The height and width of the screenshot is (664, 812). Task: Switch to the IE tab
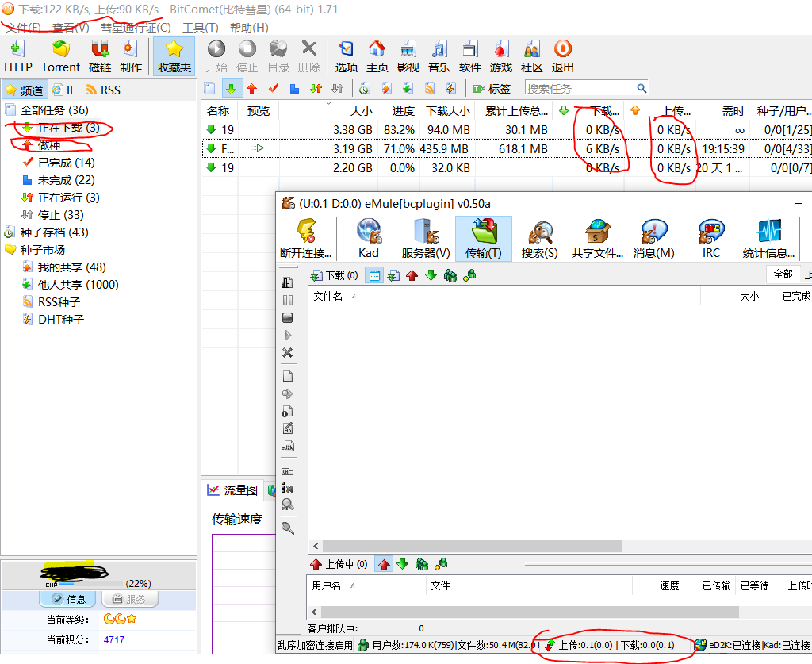pos(65,90)
